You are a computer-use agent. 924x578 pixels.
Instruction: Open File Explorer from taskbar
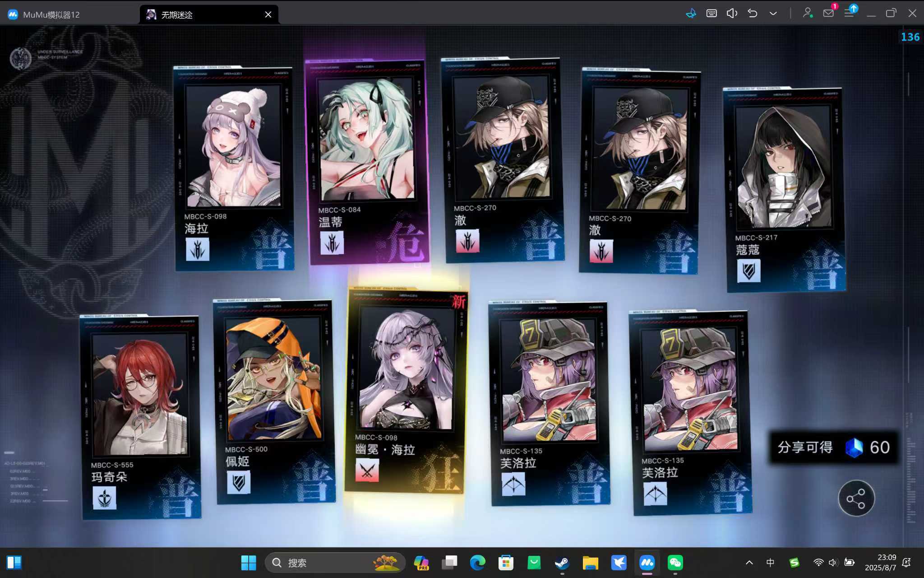point(590,563)
